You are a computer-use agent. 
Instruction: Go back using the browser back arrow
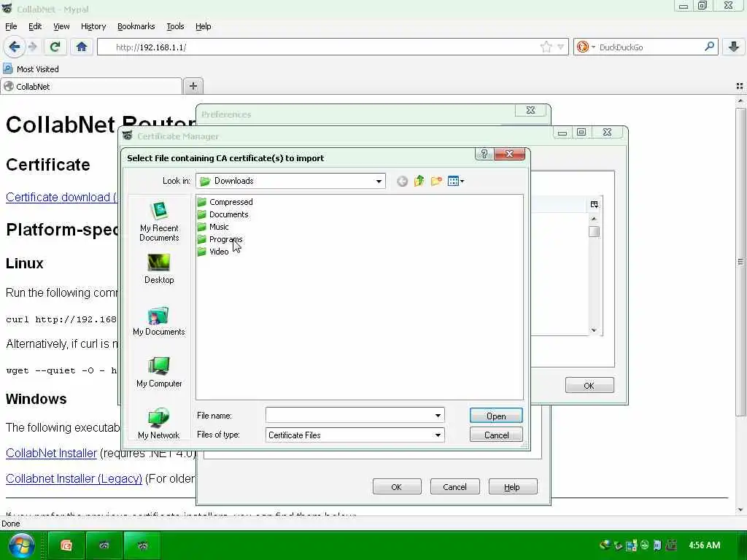pos(14,47)
